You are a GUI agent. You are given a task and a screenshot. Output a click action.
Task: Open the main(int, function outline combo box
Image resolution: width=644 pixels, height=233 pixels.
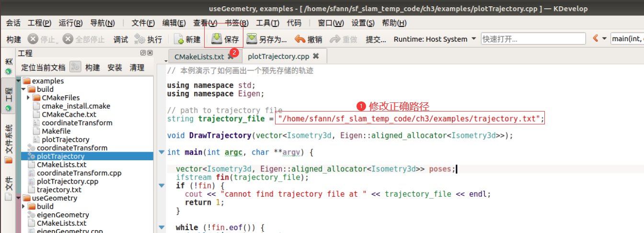click(x=627, y=39)
